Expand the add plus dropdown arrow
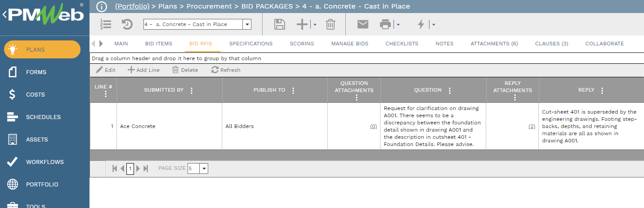 (x=315, y=25)
